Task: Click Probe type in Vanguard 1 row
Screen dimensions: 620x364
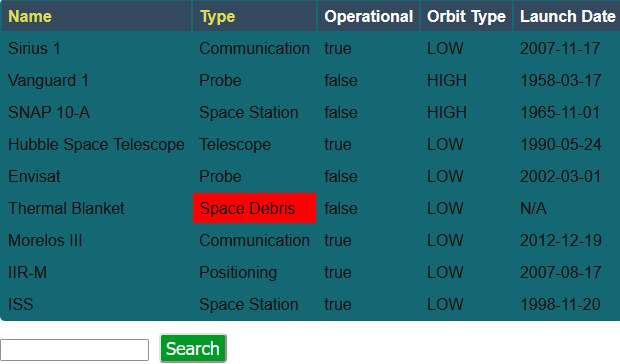Action: (x=255, y=80)
